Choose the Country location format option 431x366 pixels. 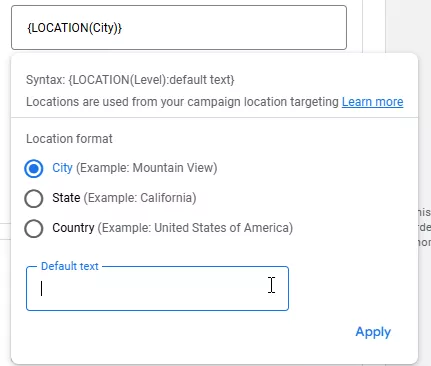(34, 229)
